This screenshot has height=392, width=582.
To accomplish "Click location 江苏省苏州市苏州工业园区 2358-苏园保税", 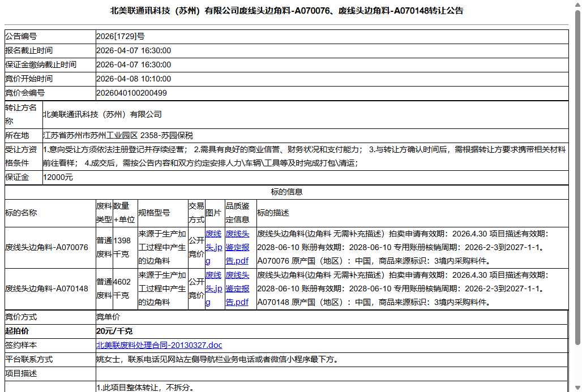I will [x=118, y=135].
